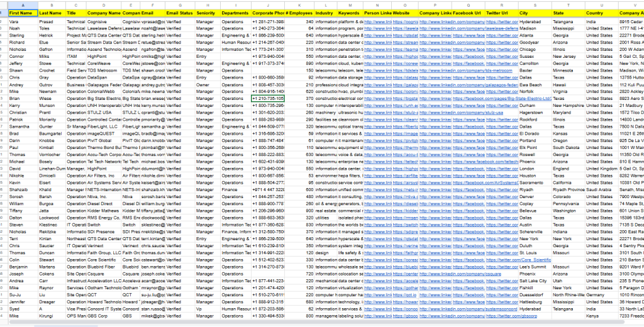Click the 'Facebook Url' header cell
This screenshot has width=644, height=327.
point(468,13)
